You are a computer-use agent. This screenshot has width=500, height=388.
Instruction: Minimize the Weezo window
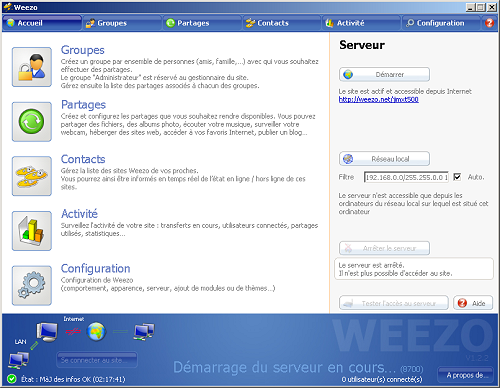tap(470, 7)
